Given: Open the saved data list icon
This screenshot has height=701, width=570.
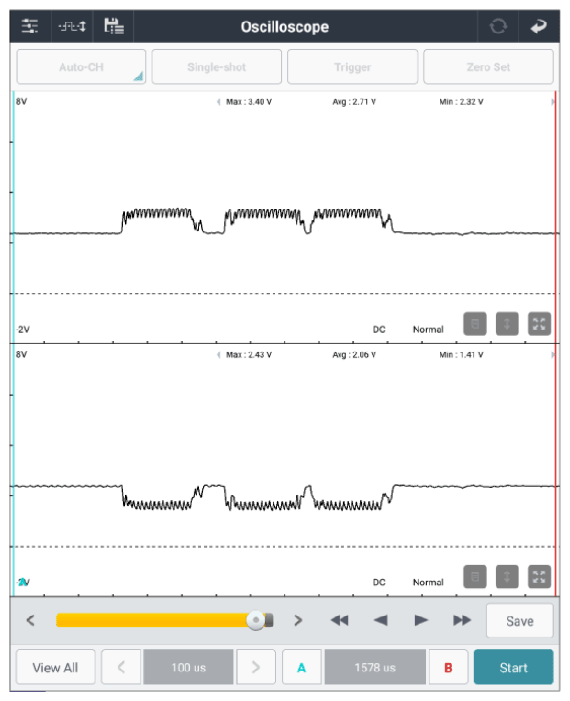Looking at the screenshot, I should (x=114, y=26).
